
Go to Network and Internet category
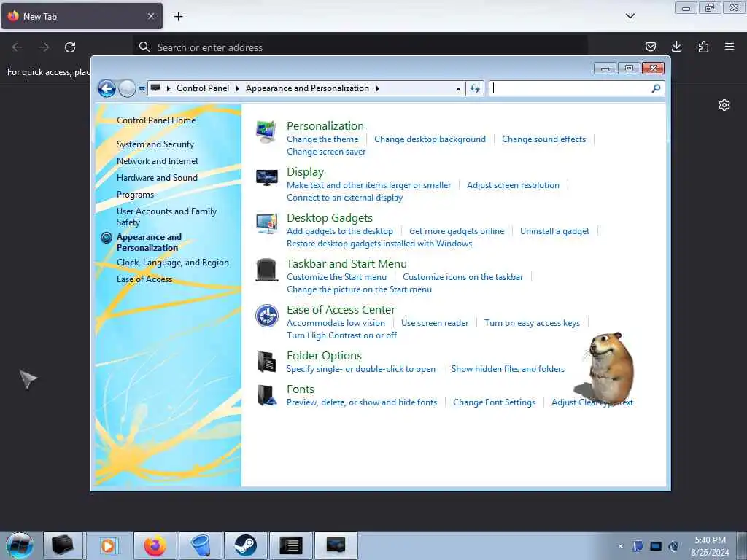pyautogui.click(x=158, y=161)
